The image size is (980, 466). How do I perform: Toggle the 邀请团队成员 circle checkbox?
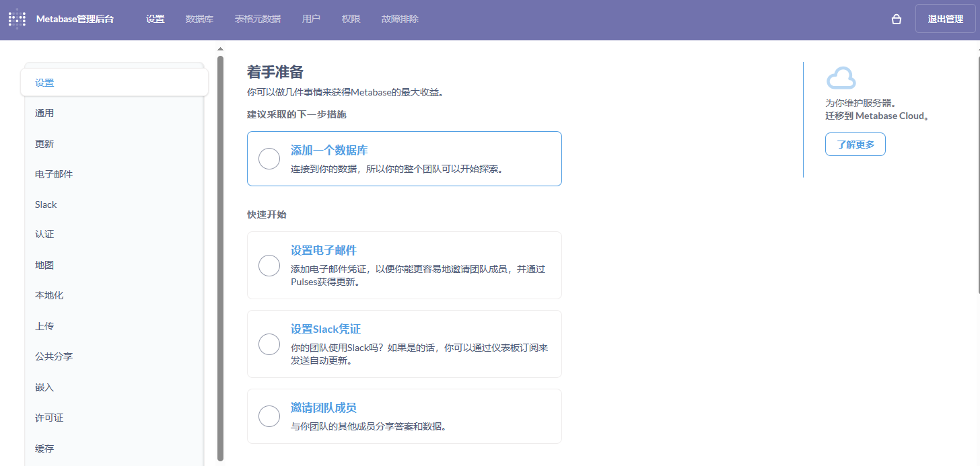(x=269, y=416)
